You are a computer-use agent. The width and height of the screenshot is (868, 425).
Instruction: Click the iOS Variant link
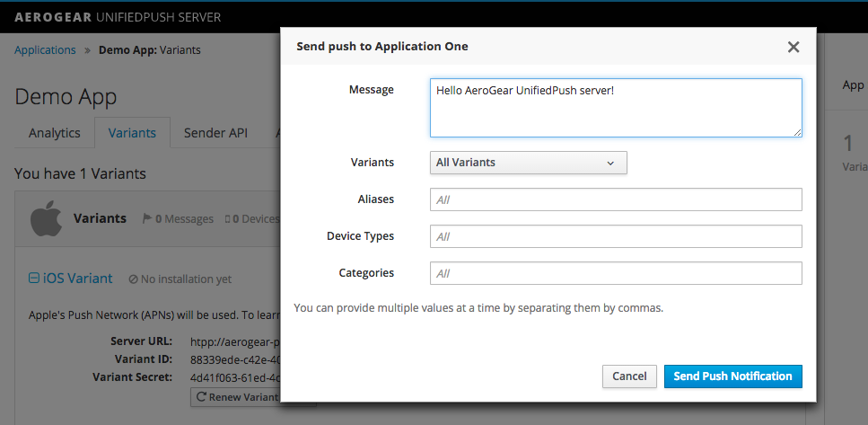(x=77, y=279)
